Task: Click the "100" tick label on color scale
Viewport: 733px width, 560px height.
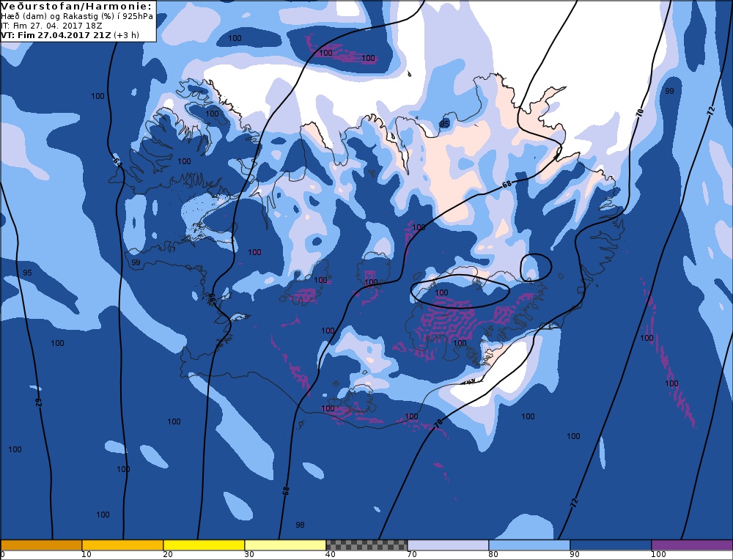Action: 658,554
